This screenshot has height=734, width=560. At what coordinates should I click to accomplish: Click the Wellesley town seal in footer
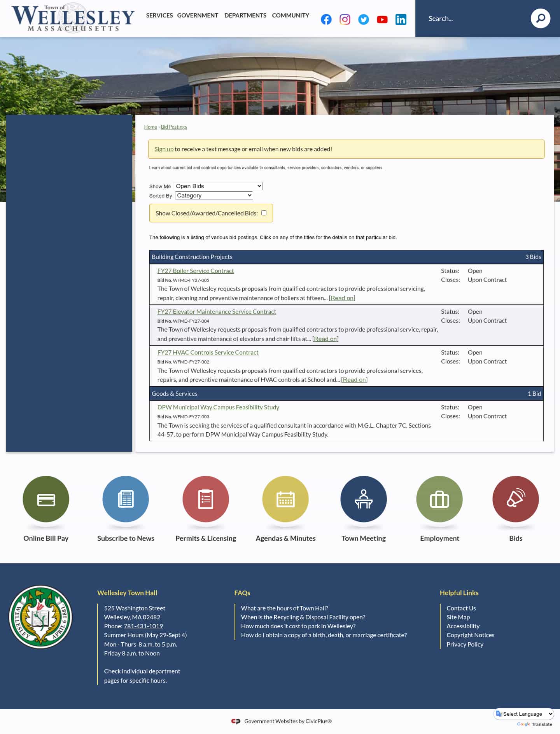tap(40, 617)
